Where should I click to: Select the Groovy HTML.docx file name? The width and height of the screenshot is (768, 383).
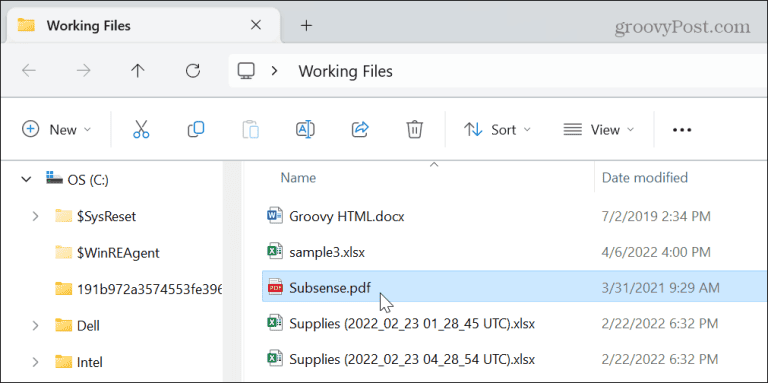[347, 216]
